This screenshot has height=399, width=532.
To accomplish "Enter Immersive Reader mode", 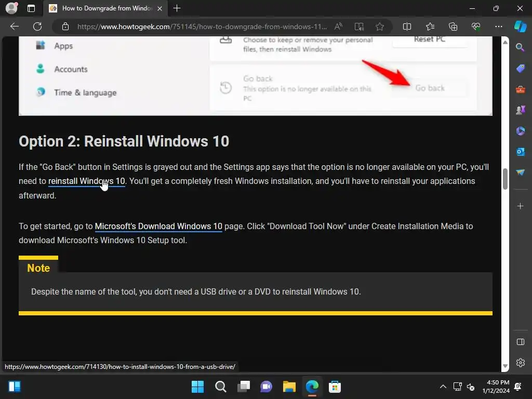I will 359,26.
